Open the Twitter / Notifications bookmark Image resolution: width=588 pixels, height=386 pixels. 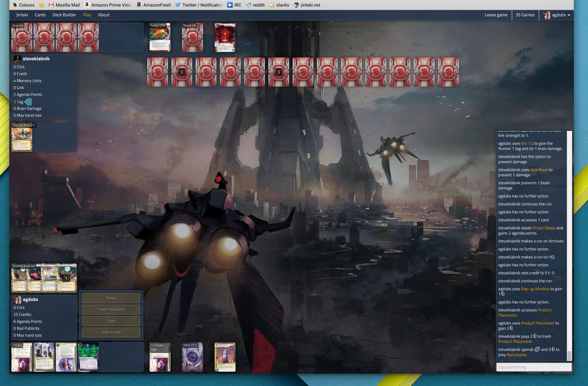[199, 5]
